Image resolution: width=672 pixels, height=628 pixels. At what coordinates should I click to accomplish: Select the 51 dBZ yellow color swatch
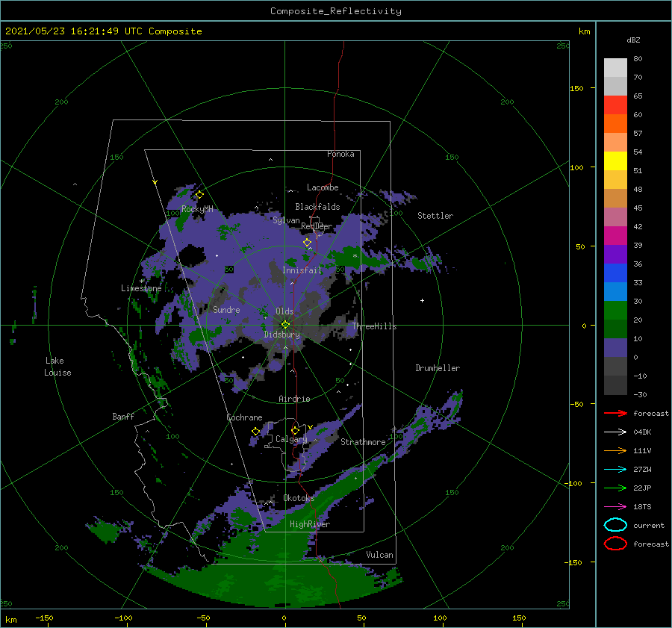coord(615,161)
